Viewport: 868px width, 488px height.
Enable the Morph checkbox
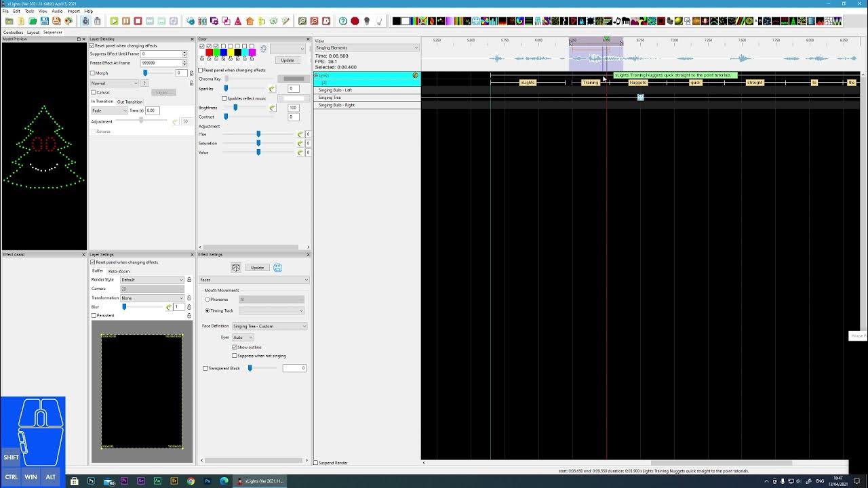pyautogui.click(x=93, y=73)
